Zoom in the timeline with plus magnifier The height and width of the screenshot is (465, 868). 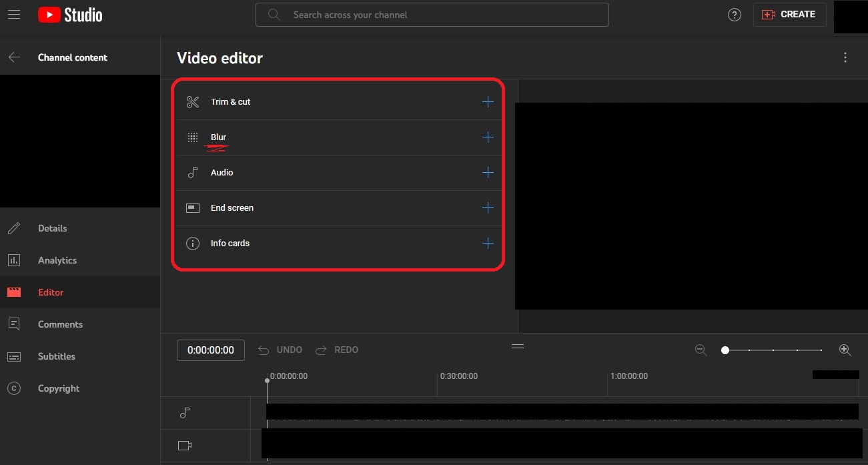pos(845,350)
